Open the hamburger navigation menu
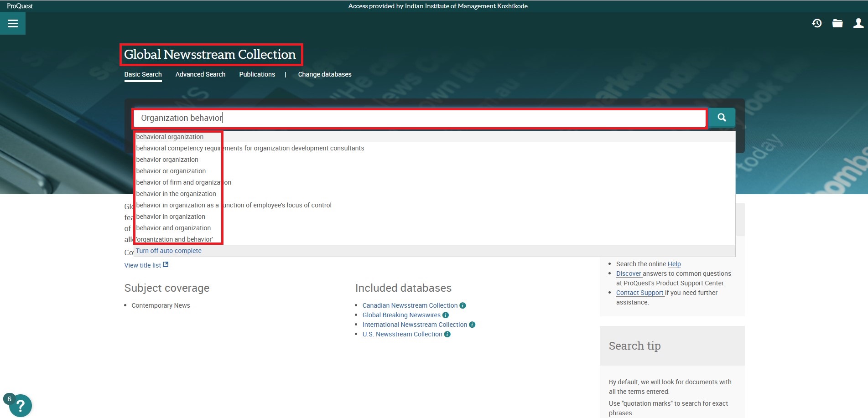Image resolution: width=868 pixels, height=418 pixels. [x=13, y=24]
